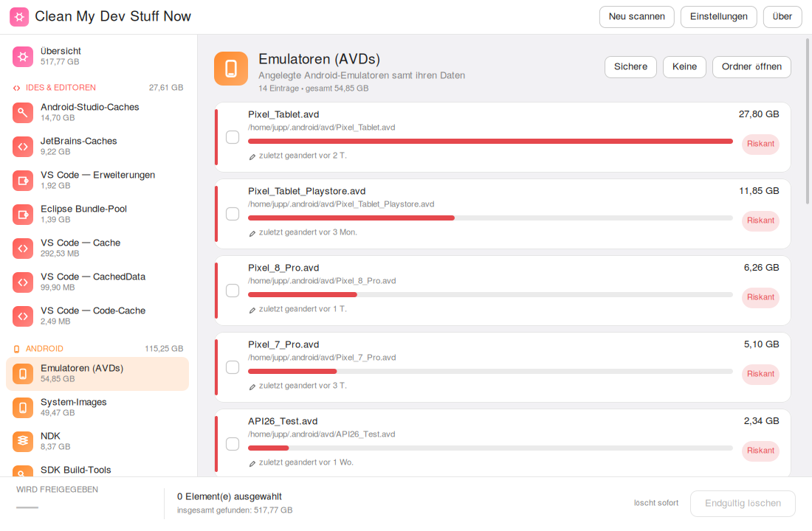Image resolution: width=812 pixels, height=531 pixels.
Task: Click the 'löscht sofort' label
Action: tap(656, 503)
